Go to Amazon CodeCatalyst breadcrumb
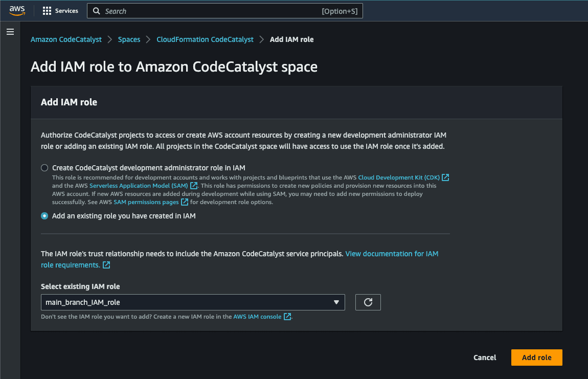 click(66, 39)
